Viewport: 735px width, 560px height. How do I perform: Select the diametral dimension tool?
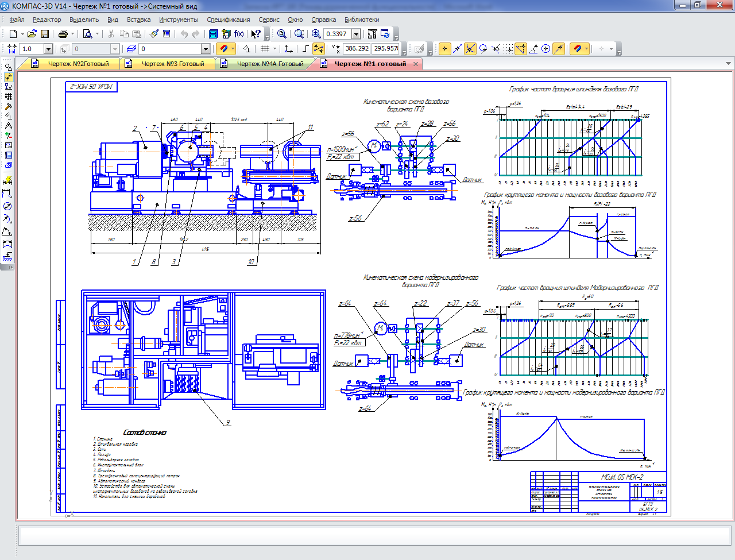(8, 206)
